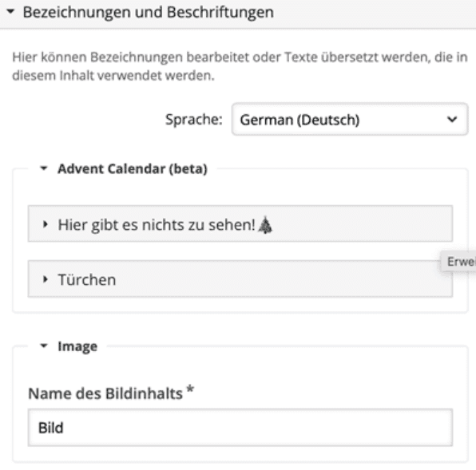Click the Name des Bildinhalts label
The image size is (476, 470).
coord(105,393)
